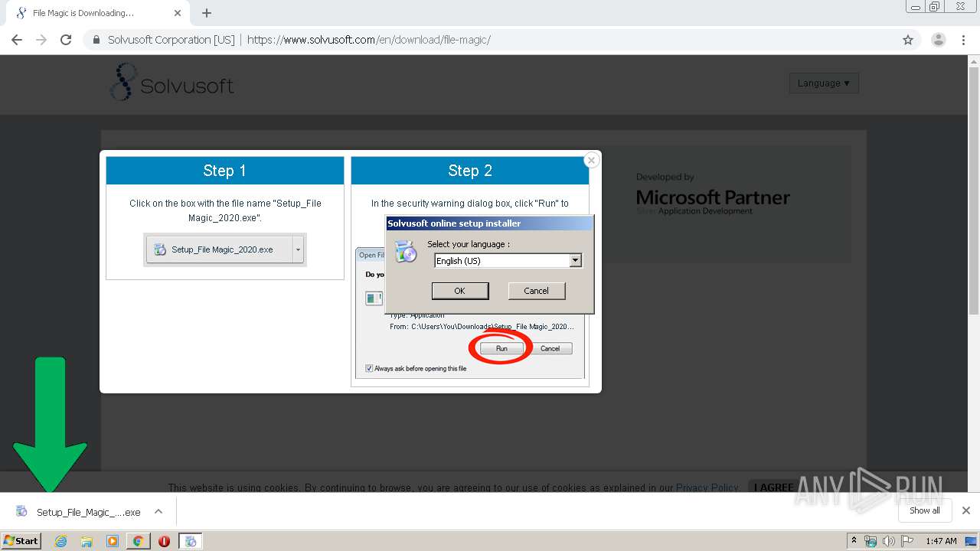This screenshot has height=551, width=980.
Task: Click the Solvusoft online setup installer title bar
Action: 489,223
